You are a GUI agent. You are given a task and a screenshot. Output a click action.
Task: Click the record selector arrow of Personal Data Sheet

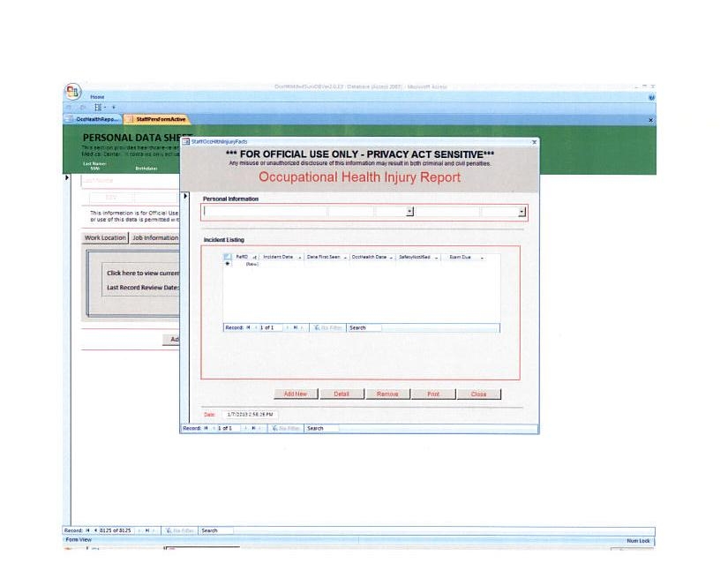click(x=67, y=177)
